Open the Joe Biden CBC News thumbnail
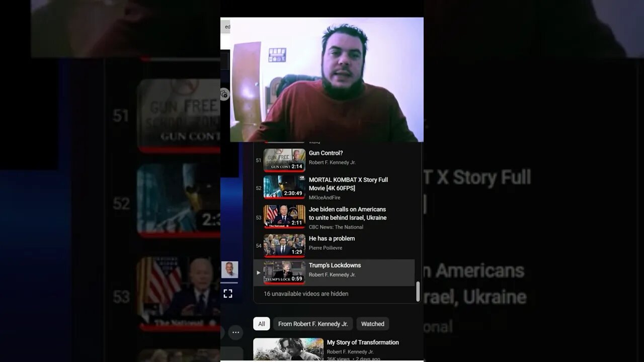The height and width of the screenshot is (362, 644). pos(284,217)
